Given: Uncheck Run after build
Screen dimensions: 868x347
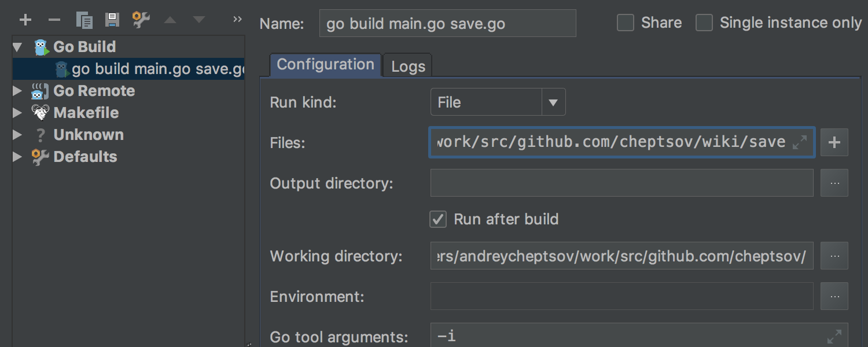Looking at the screenshot, I should point(438,219).
